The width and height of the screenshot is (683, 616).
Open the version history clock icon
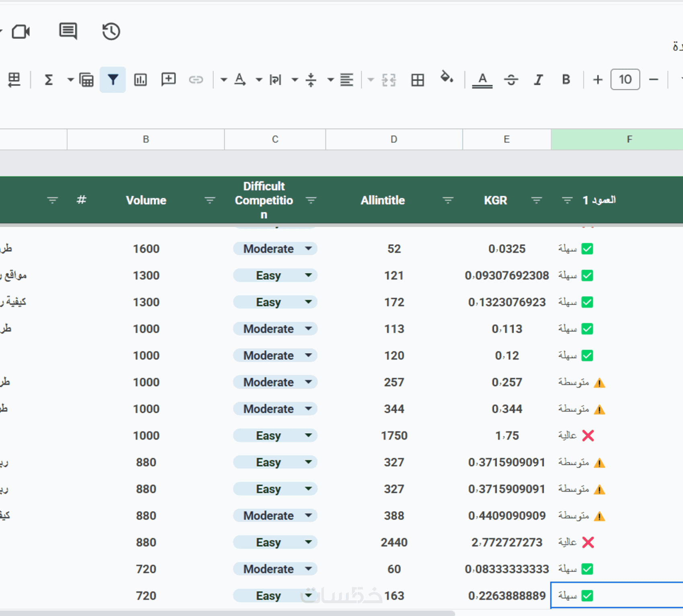click(x=111, y=32)
